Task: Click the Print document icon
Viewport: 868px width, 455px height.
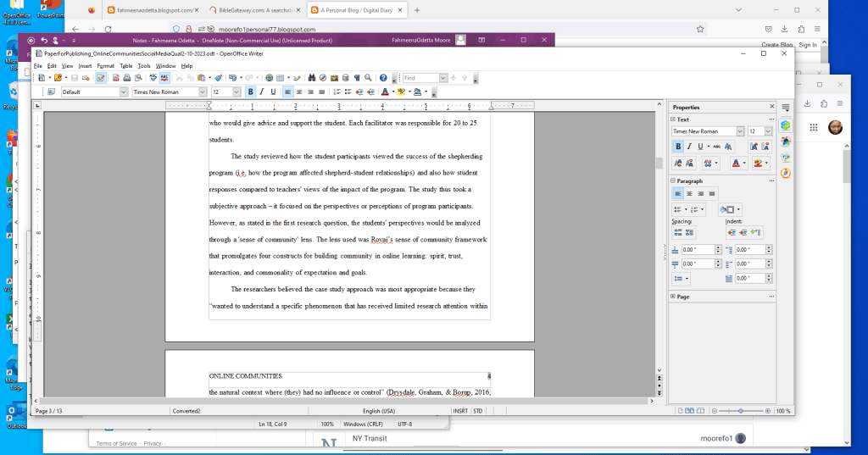Action: (x=126, y=78)
